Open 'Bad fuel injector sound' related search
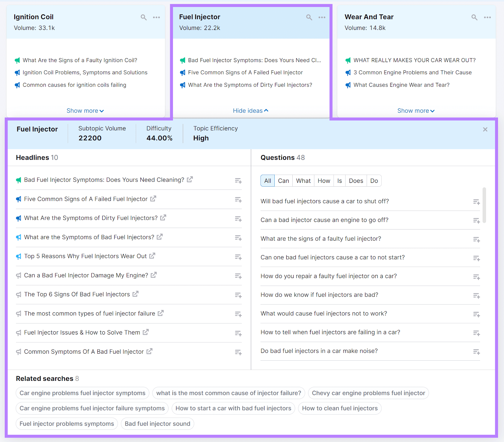The width and height of the screenshot is (504, 442). tap(157, 424)
